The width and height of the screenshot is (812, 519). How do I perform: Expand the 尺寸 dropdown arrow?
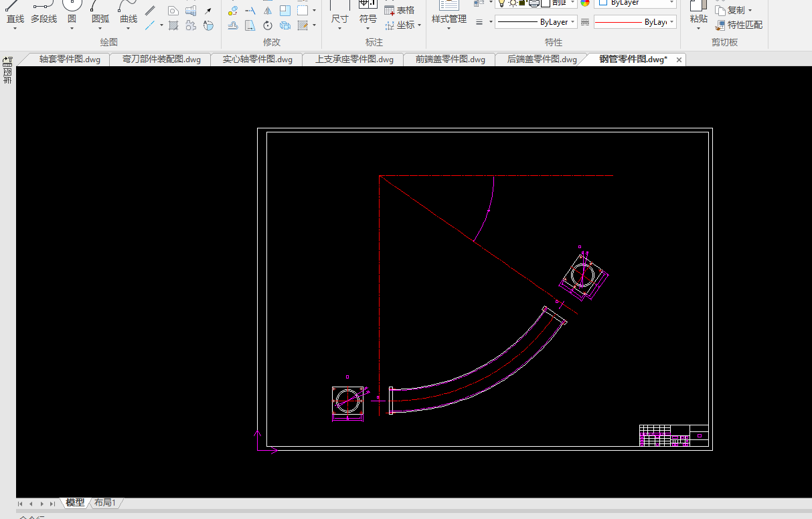click(340, 29)
